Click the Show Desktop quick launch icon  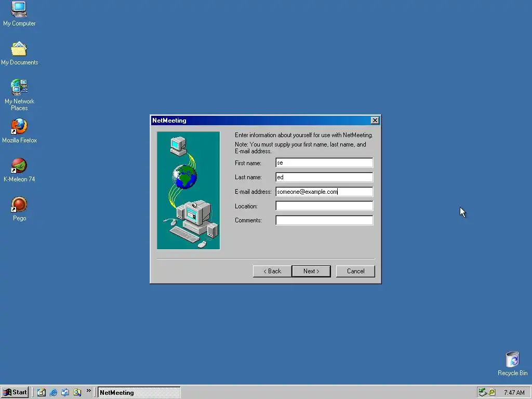tap(42, 392)
